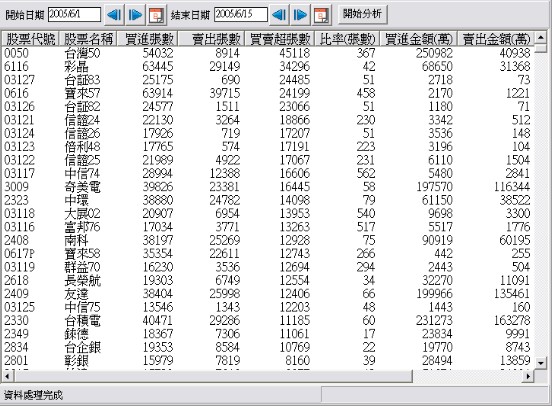Open calendar picker for end date

(321, 15)
